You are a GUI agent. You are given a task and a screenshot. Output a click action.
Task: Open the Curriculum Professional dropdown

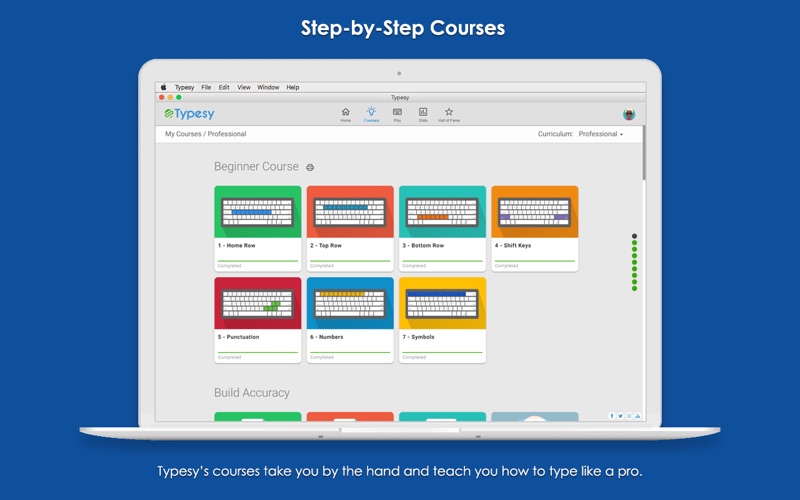(x=601, y=134)
